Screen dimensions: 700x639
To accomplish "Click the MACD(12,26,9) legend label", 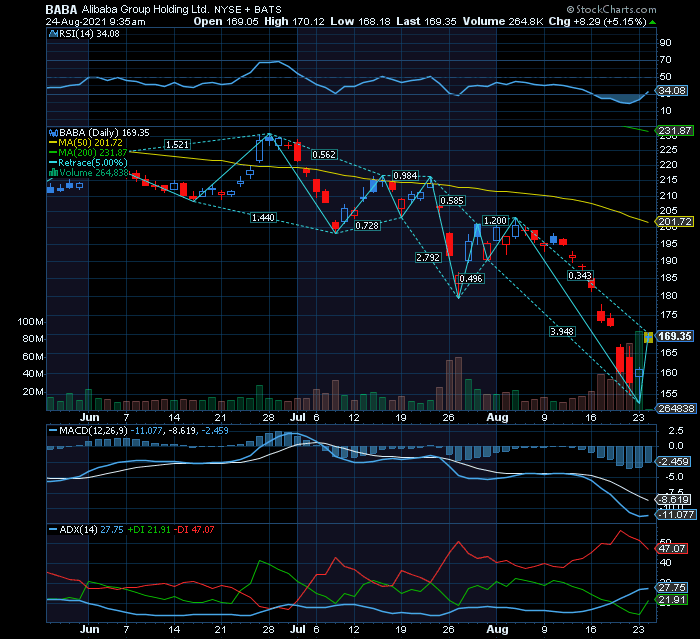I will [93, 431].
